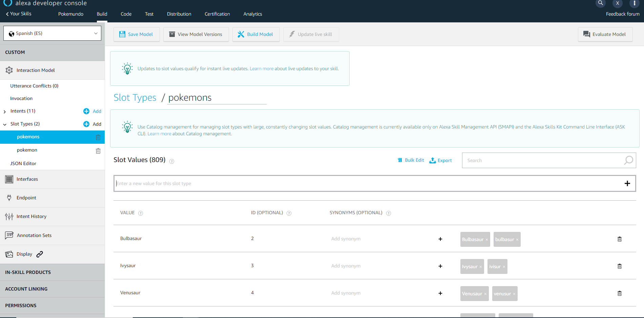The width and height of the screenshot is (644, 318).
Task: Click the link icon next to Display
Action: pyautogui.click(x=40, y=254)
